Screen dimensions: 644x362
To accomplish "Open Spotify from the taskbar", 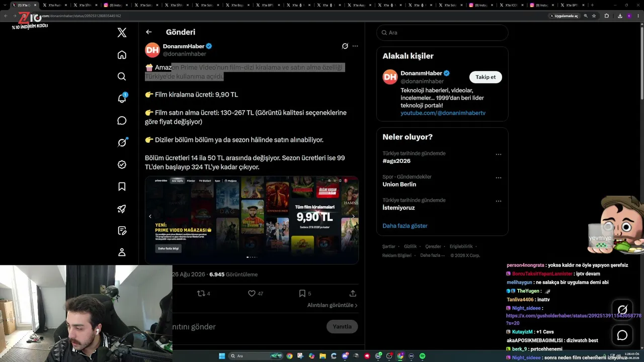I will click(x=422, y=356).
